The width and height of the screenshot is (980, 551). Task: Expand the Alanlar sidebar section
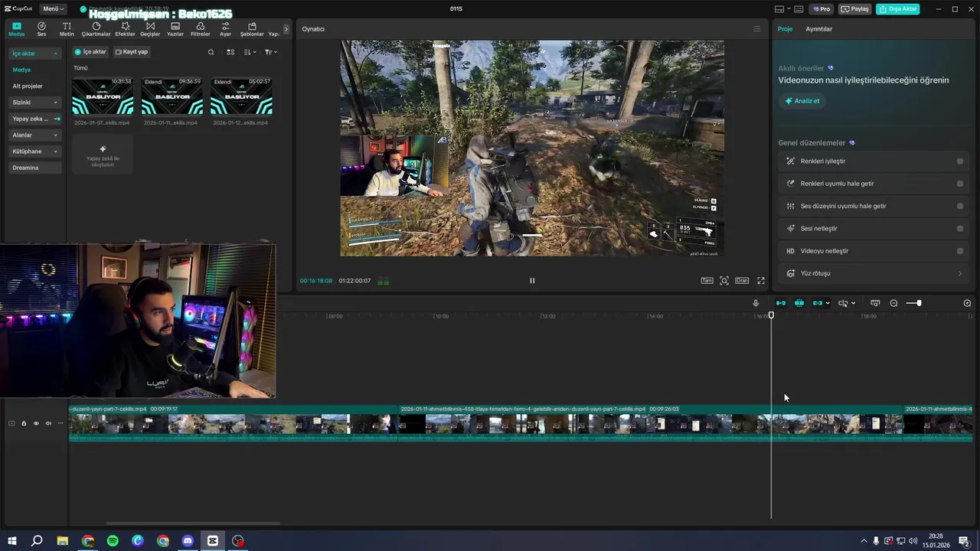35,135
